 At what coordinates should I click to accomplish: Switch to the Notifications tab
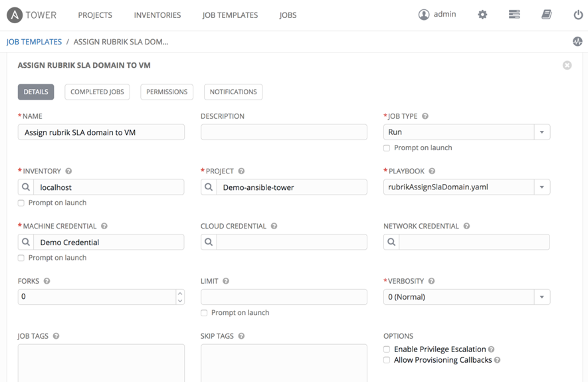click(x=233, y=92)
